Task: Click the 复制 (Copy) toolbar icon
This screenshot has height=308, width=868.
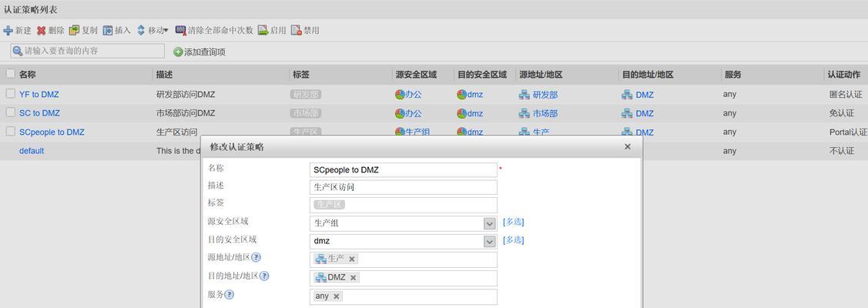Action: [x=74, y=30]
